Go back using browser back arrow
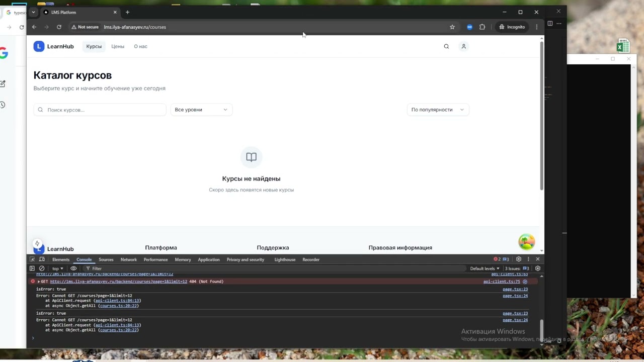 [34, 27]
